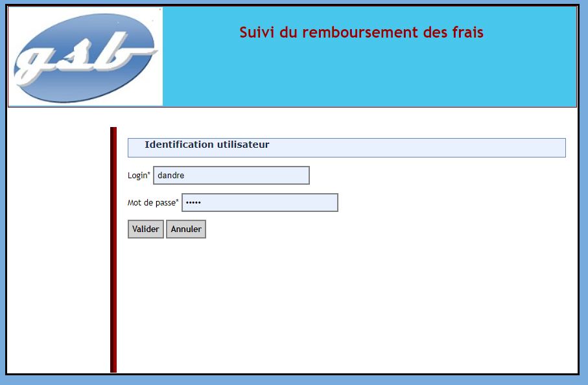Click the GSB company logo
The image size is (588, 385).
coord(85,56)
